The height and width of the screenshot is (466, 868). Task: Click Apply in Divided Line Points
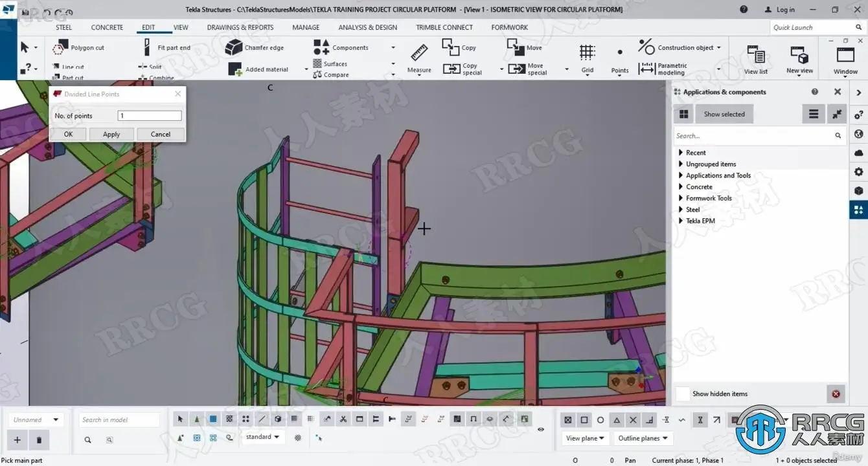pos(111,134)
